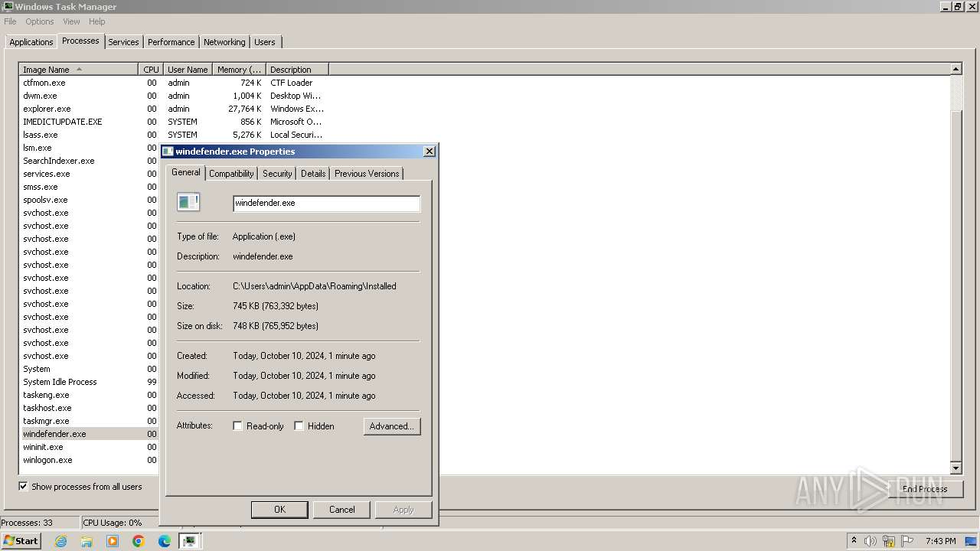Sort processes by Memory column
The image size is (980, 551).
click(x=239, y=70)
